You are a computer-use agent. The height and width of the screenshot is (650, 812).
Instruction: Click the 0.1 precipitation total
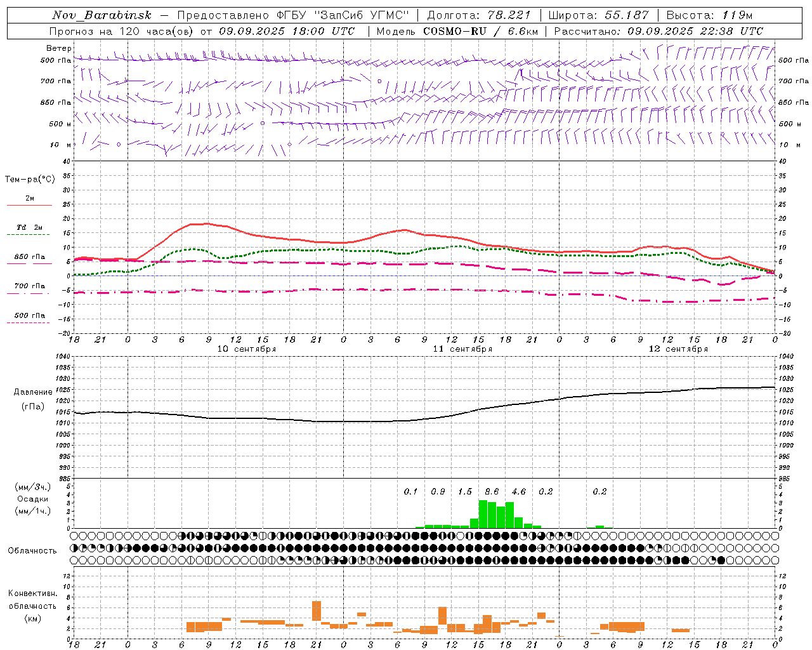411,491
